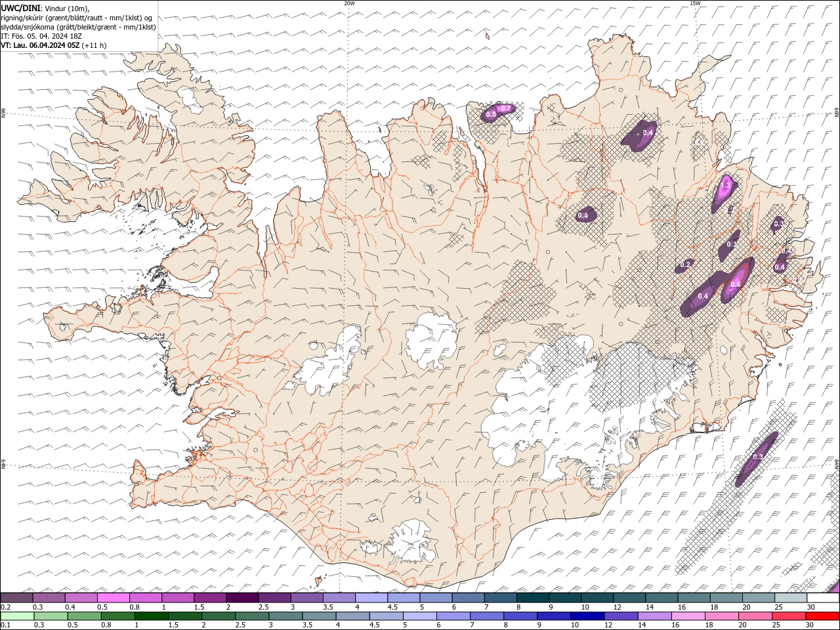Click the 0.5 label next to the 0.7 cell

point(490,115)
